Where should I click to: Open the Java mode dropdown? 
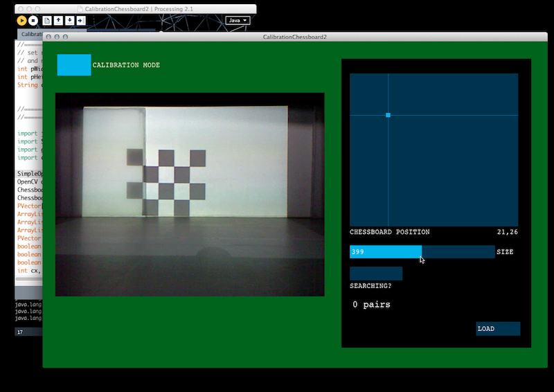(x=238, y=21)
